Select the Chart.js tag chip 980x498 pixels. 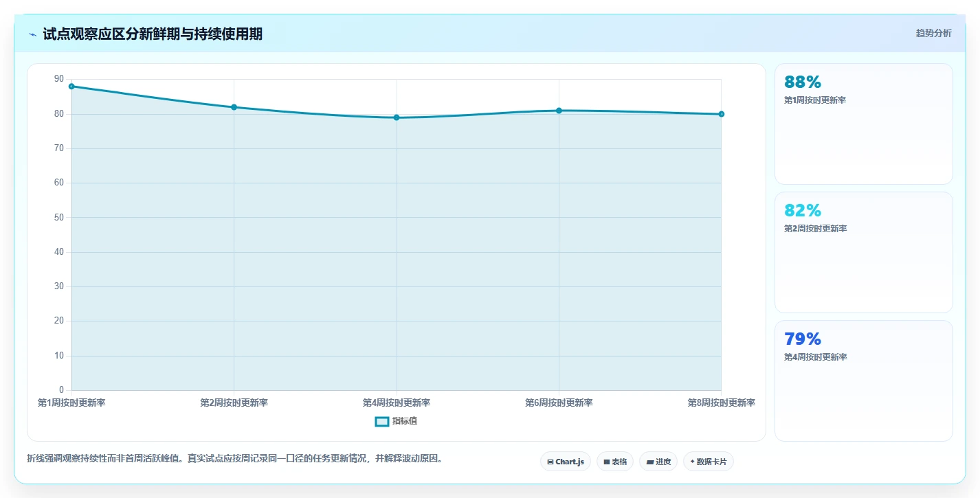566,462
